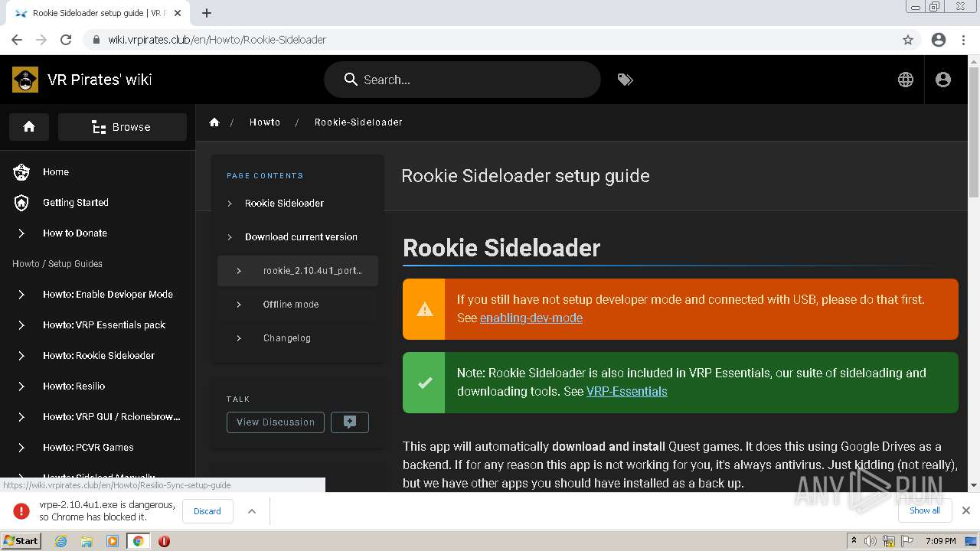Click the taskbar clock showing 7:09 PM
The image size is (980, 551).
tap(940, 541)
